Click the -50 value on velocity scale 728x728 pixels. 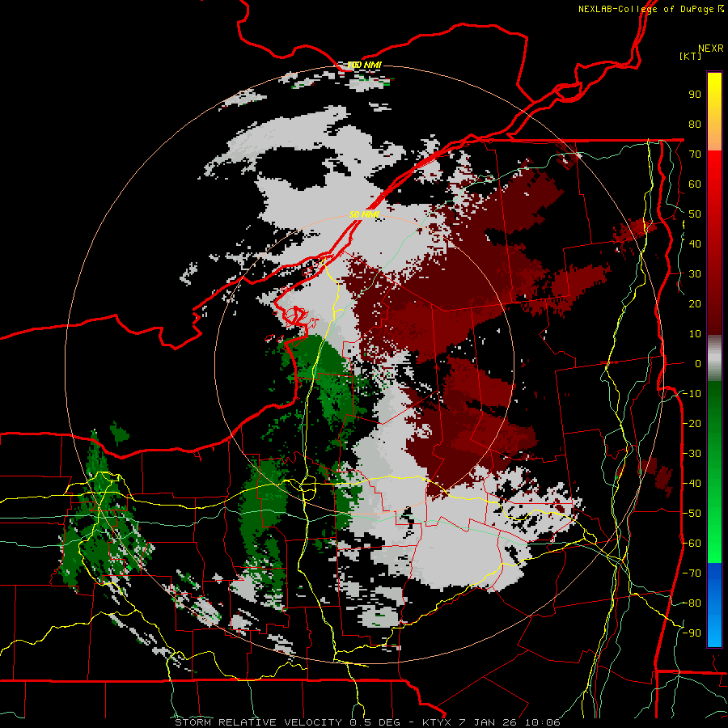point(692,514)
